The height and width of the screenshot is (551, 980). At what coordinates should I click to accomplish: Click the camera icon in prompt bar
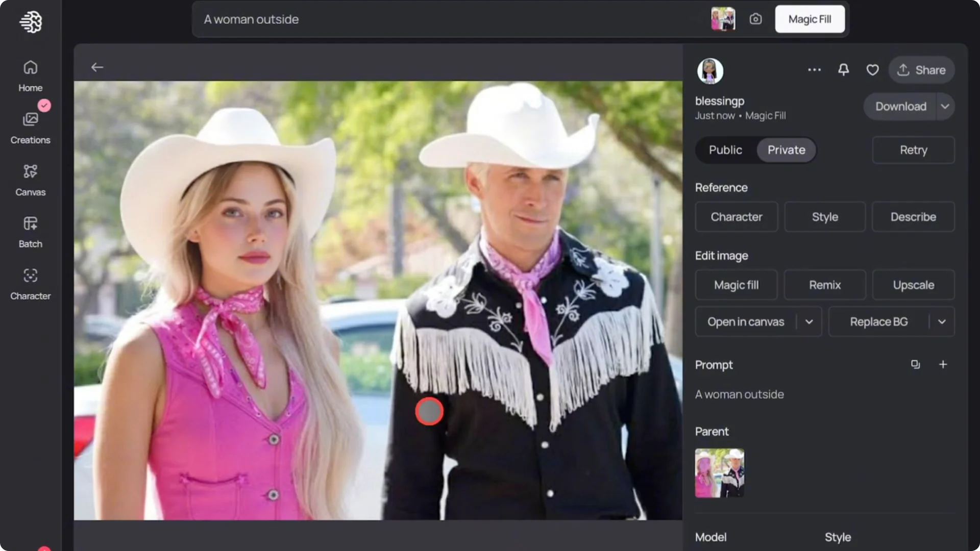click(x=755, y=19)
